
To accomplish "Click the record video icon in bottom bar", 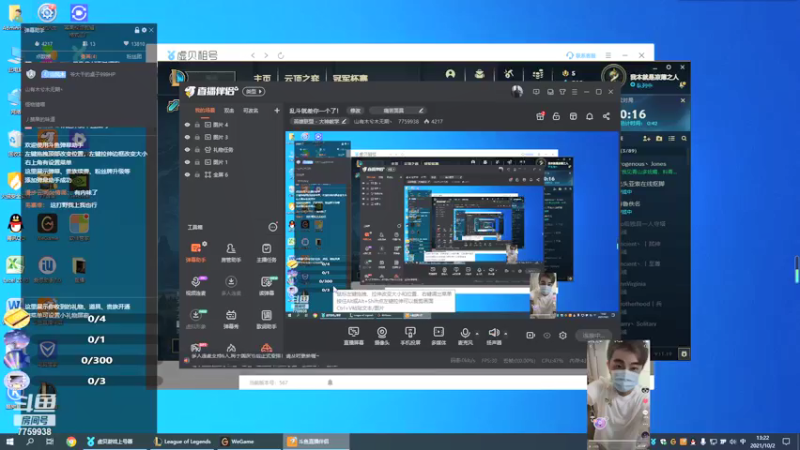I will [x=531, y=335].
